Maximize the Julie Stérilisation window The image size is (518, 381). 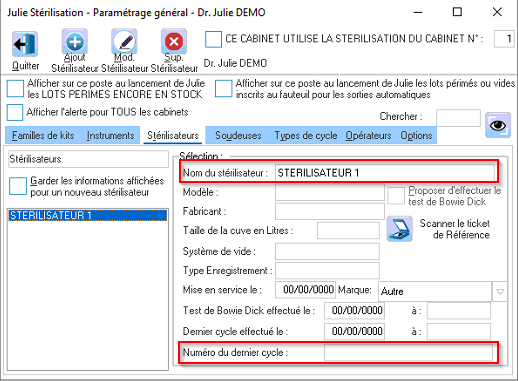pyautogui.click(x=457, y=12)
